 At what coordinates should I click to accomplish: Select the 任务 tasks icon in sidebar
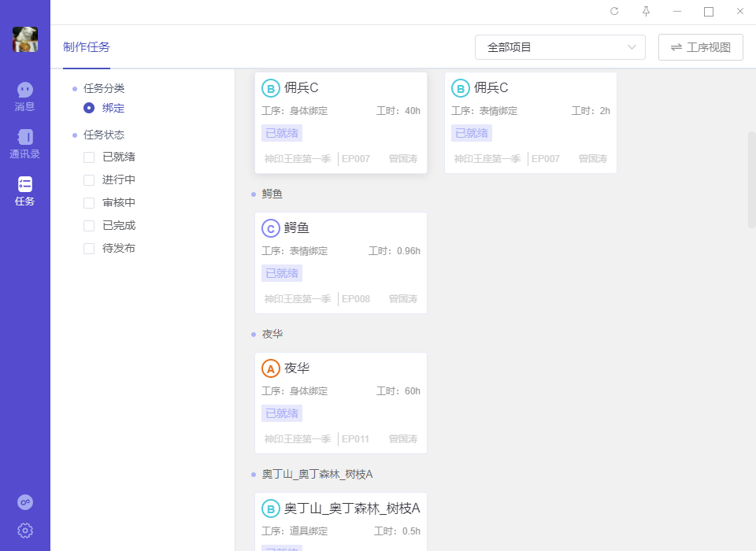point(25,185)
